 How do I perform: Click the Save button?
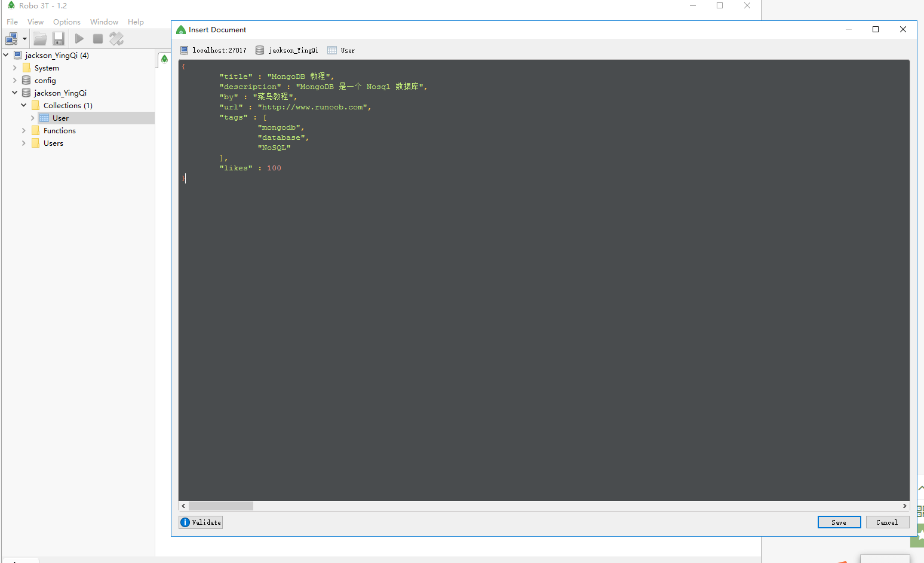point(839,522)
